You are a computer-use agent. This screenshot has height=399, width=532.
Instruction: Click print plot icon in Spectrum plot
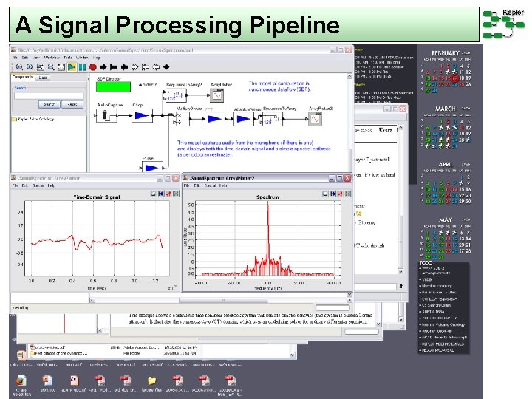pos(325,194)
